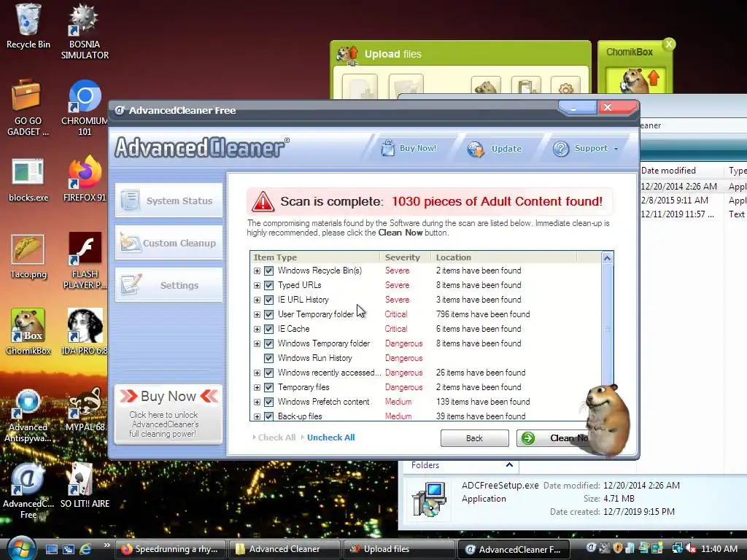Uncheck the User Temporary folder item
Image resolution: width=747 pixels, height=560 pixels.
(268, 314)
